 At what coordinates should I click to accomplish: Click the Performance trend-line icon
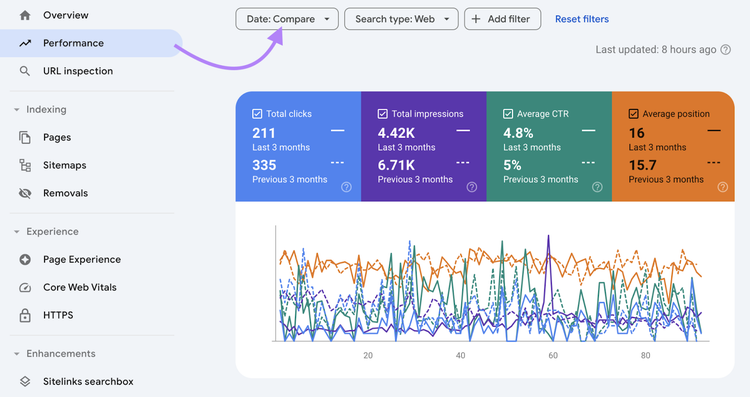pyautogui.click(x=25, y=44)
